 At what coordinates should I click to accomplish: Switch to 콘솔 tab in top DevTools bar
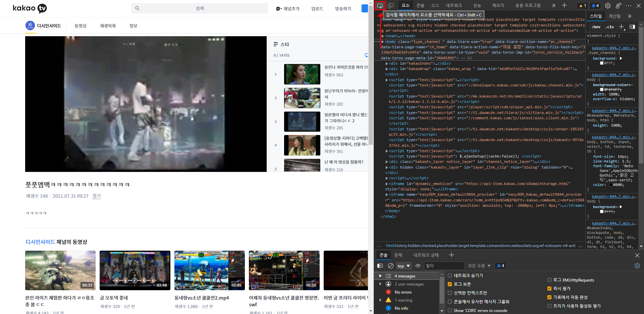(x=420, y=5)
